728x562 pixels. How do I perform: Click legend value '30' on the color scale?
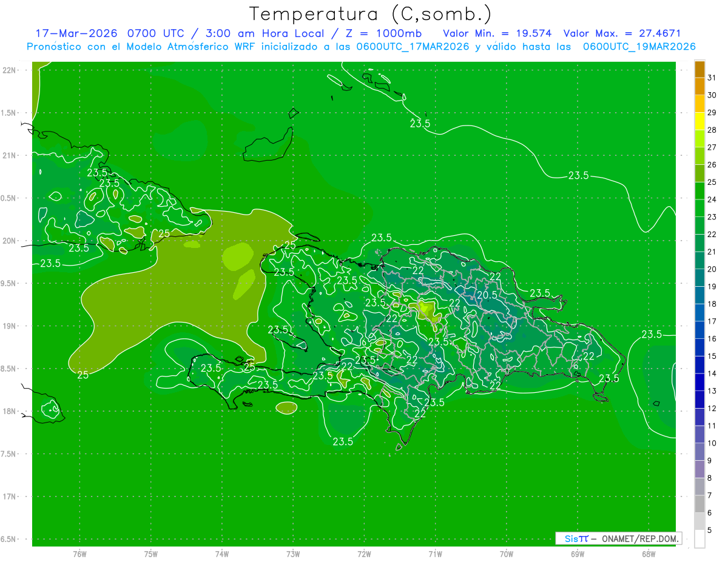[x=712, y=95]
